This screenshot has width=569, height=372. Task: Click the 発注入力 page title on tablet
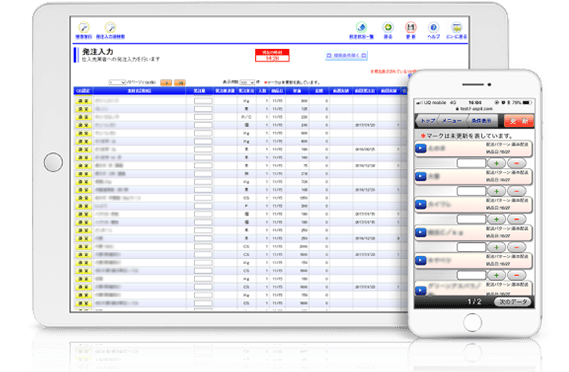point(98,52)
